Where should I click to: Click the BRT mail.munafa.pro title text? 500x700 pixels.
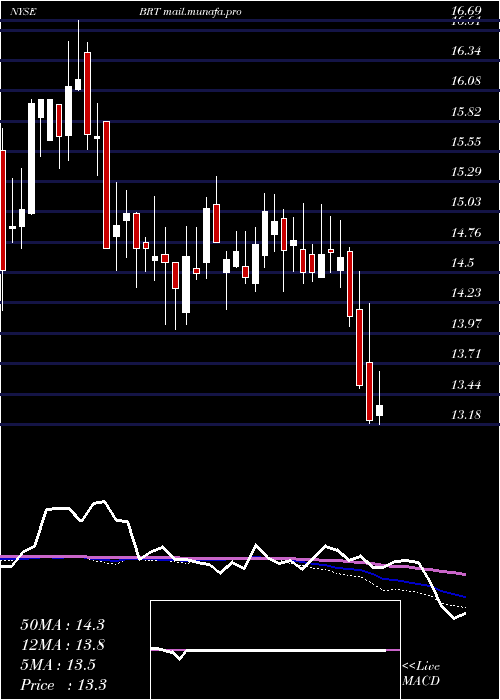point(190,12)
